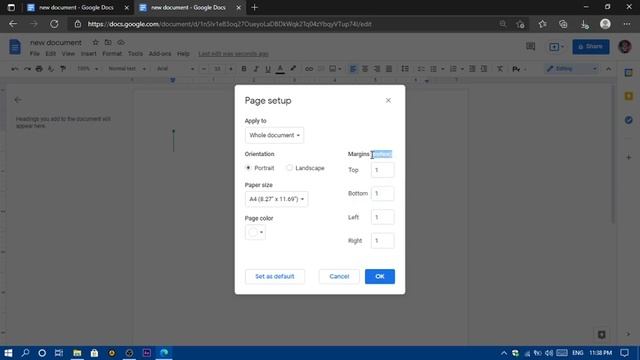This screenshot has height=360, width=640.
Task: Open the Google Docs home icon
Action: pos(15,47)
